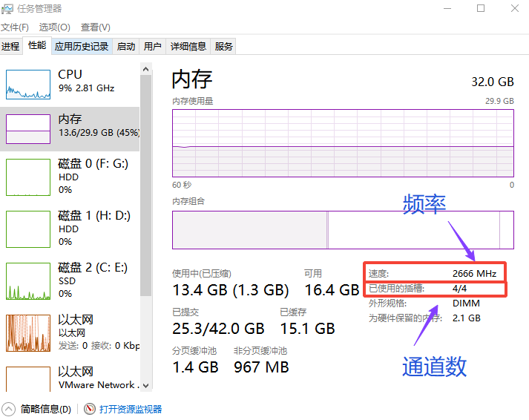Open the 选项(O) menu
The width and height of the screenshot is (529, 420).
coord(54,27)
